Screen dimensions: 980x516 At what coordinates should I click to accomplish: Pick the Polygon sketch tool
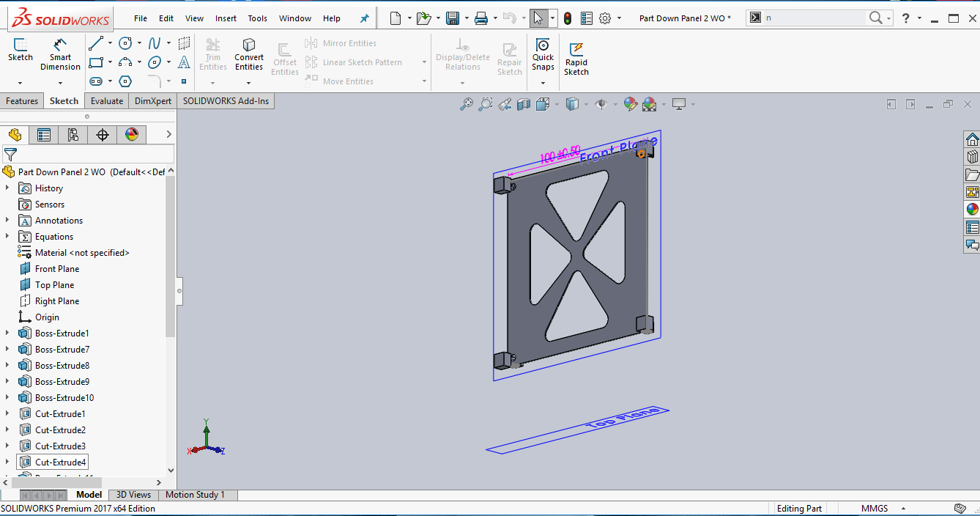[x=125, y=81]
